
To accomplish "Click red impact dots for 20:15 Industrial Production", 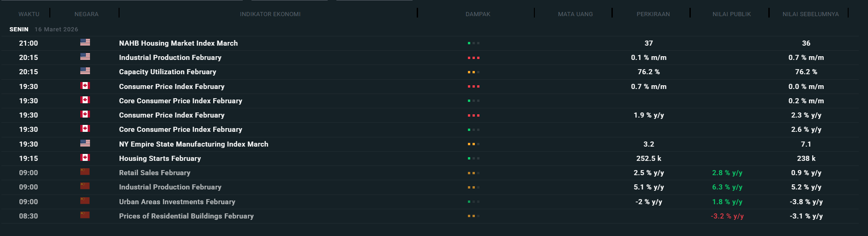I will click(473, 58).
